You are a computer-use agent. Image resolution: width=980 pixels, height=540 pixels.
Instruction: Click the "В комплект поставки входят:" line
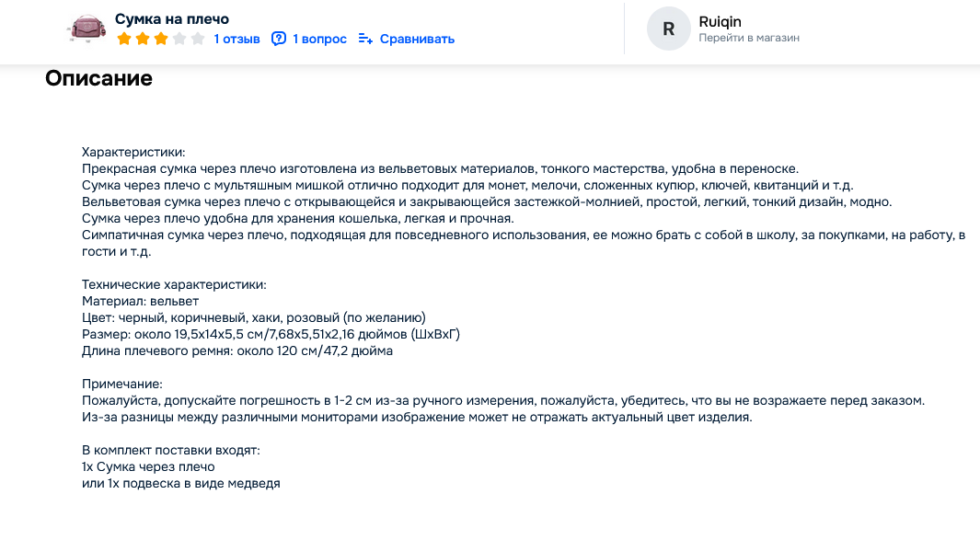pos(171,450)
